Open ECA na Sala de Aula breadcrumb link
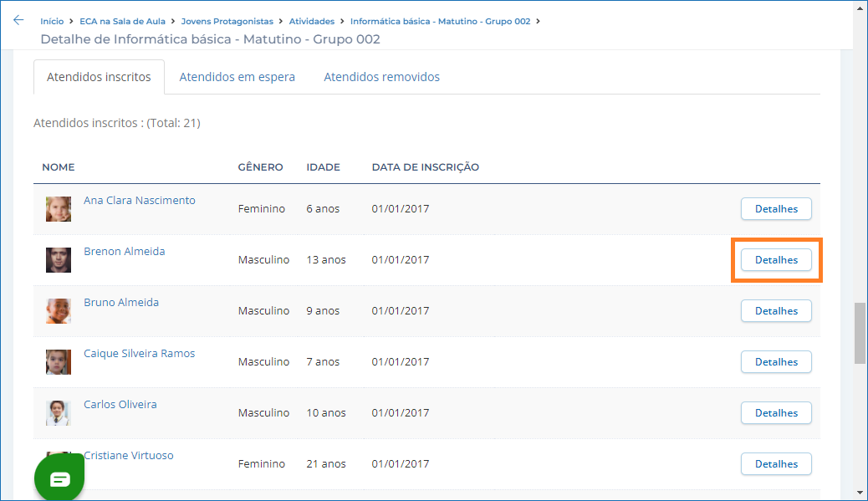 [124, 22]
